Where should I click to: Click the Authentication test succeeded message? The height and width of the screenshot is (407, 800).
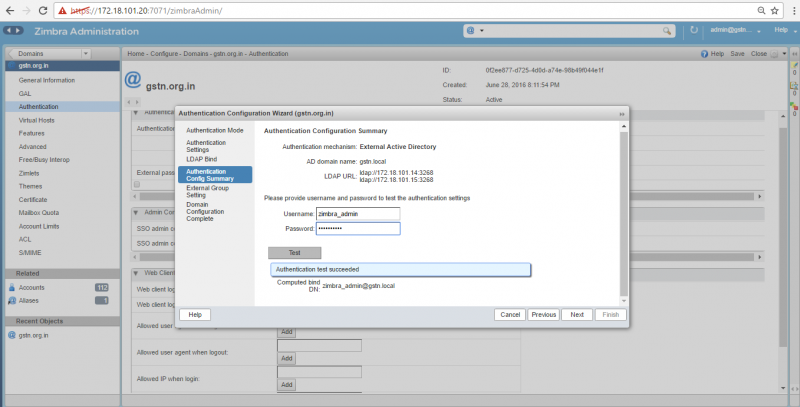tap(401, 270)
